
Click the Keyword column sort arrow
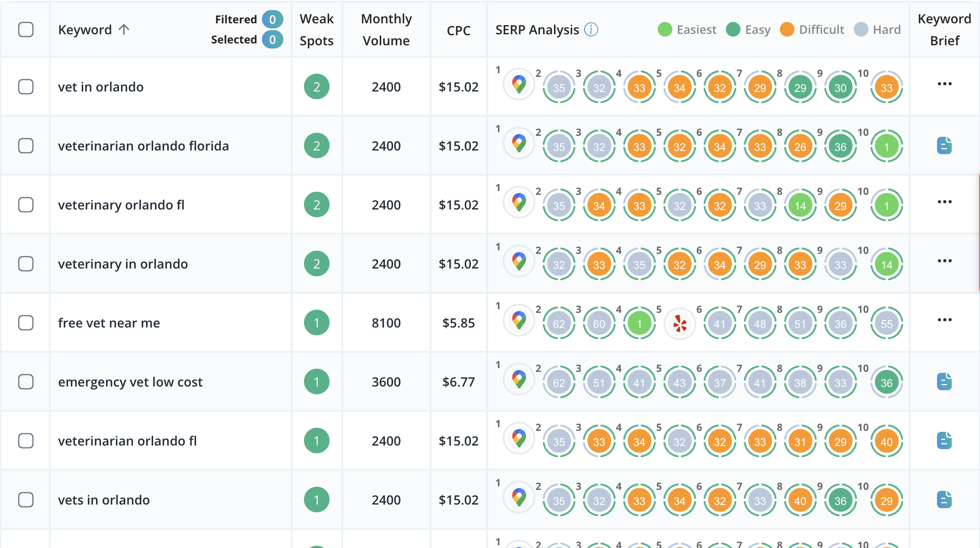point(123,29)
